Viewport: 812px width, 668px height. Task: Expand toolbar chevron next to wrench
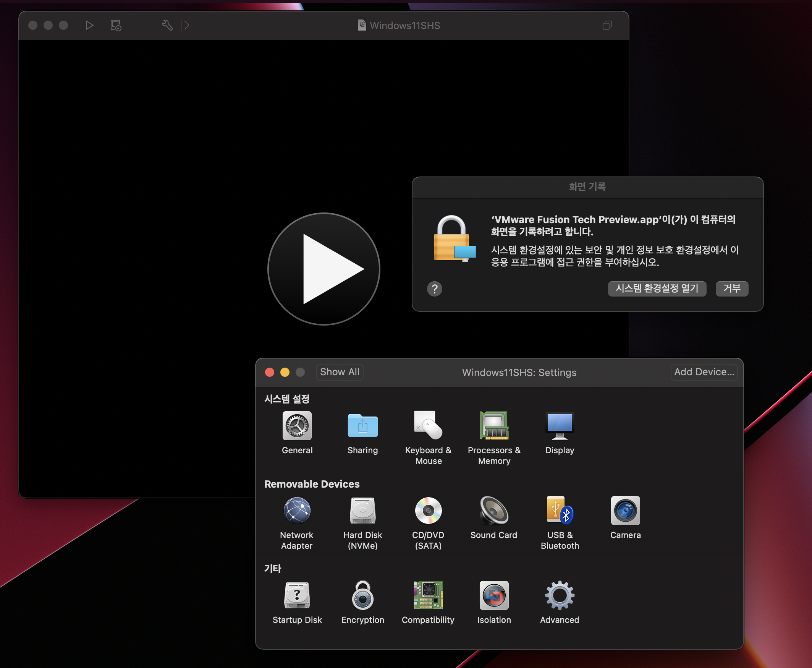click(186, 25)
